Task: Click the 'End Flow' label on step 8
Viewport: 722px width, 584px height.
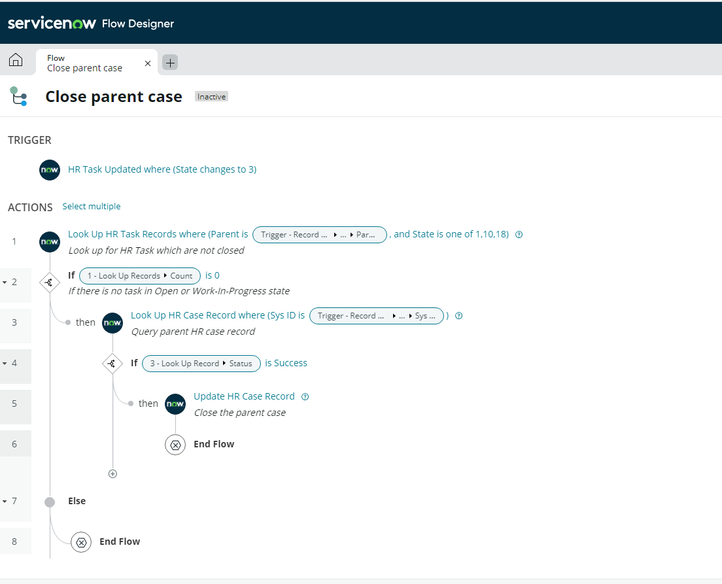Action: point(120,542)
